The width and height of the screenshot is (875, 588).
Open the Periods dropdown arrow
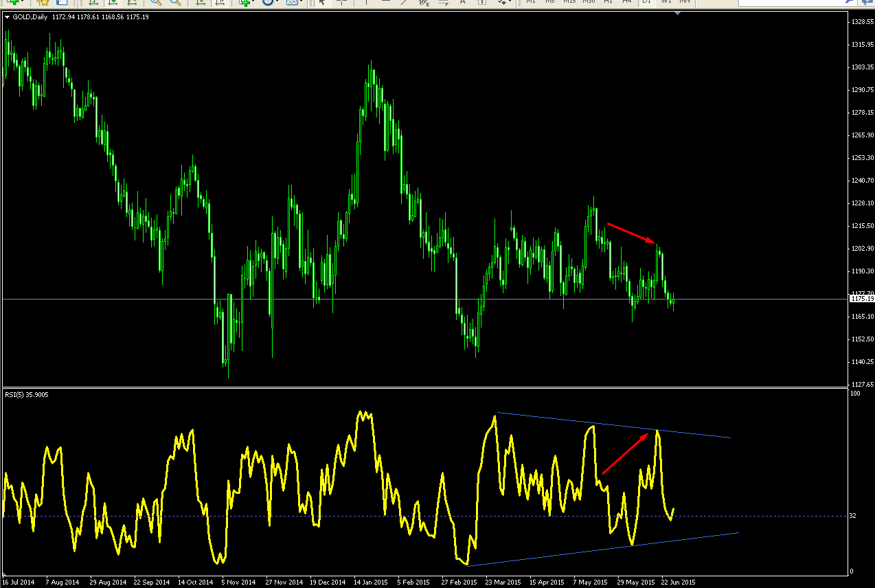[277, 2]
